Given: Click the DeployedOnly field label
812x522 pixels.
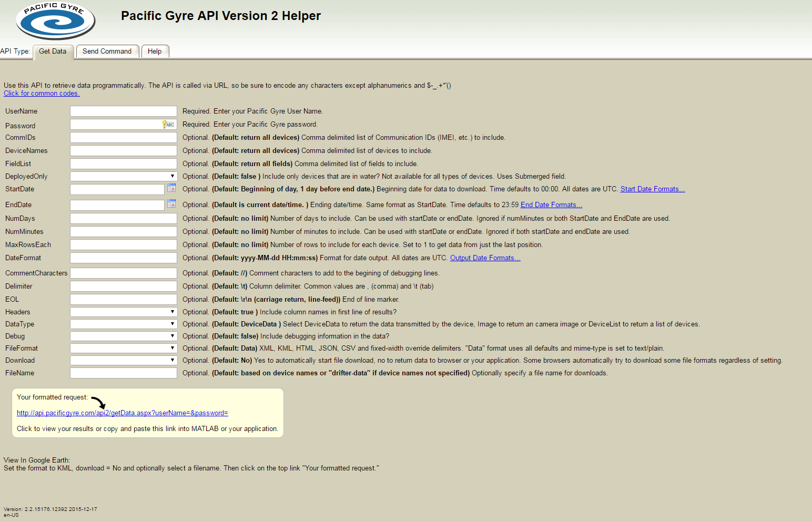Looking at the screenshot, I should pos(26,177).
